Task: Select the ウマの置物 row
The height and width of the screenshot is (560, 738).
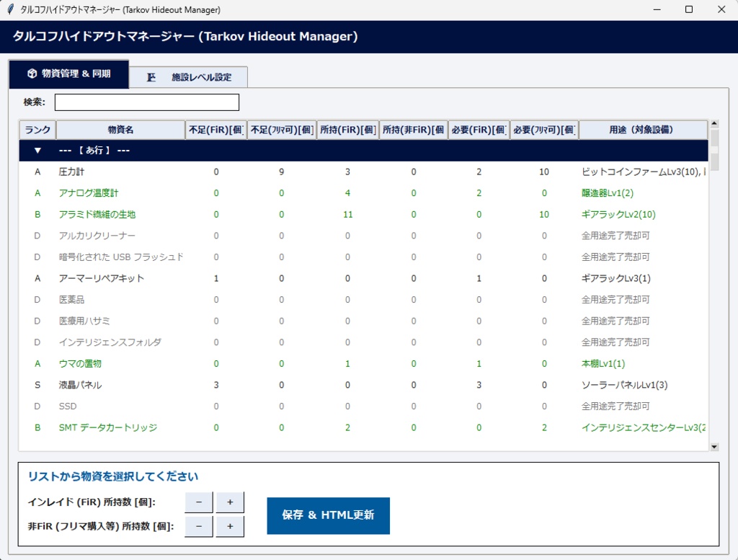Action: [x=363, y=364]
